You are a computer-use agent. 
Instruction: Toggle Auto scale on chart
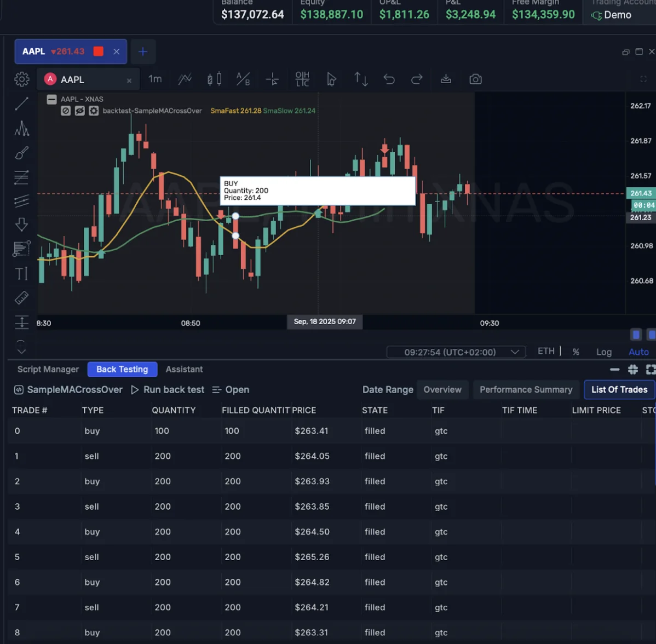point(638,352)
